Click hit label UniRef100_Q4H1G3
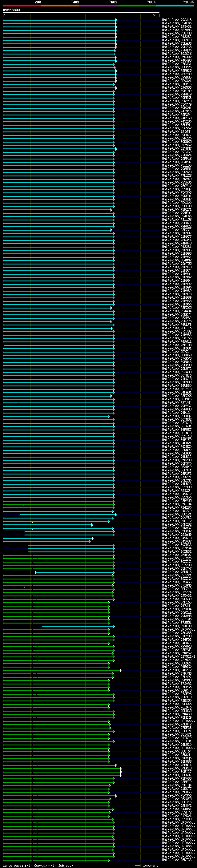Image resolution: width=197 pixels, height=868 pixels. [177, 118]
